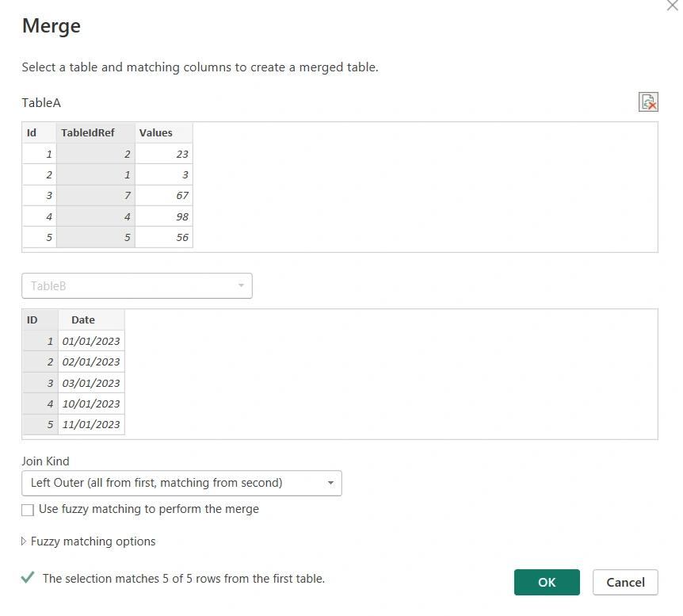The height and width of the screenshot is (616, 683).
Task: Select the Values column header in TableA
Action: point(164,133)
